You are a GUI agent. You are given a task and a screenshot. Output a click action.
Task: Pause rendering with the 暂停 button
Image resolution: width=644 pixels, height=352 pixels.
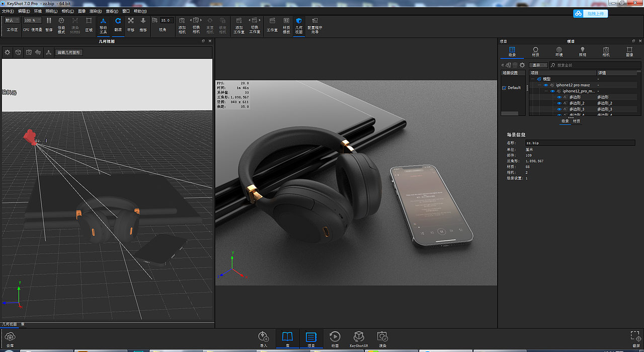point(49,24)
